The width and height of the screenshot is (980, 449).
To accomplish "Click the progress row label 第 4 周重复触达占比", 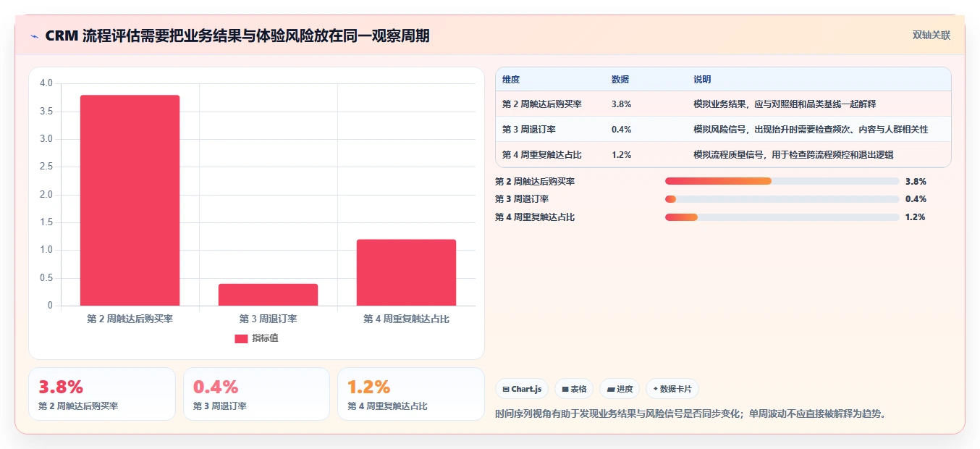I will (535, 217).
